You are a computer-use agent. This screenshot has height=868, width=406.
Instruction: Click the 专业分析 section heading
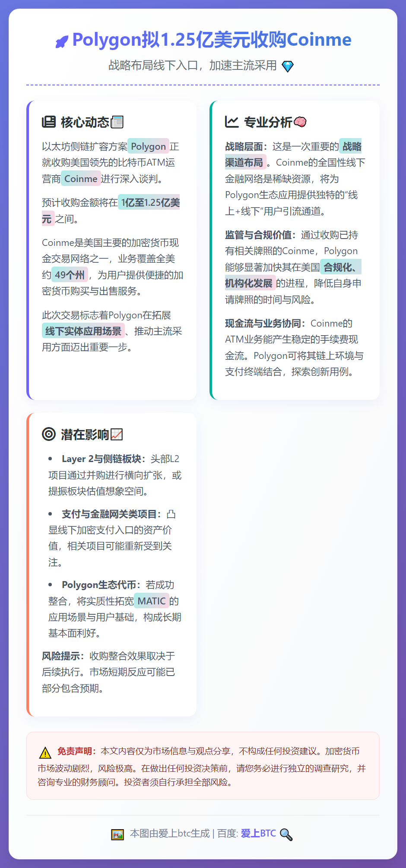(x=268, y=122)
